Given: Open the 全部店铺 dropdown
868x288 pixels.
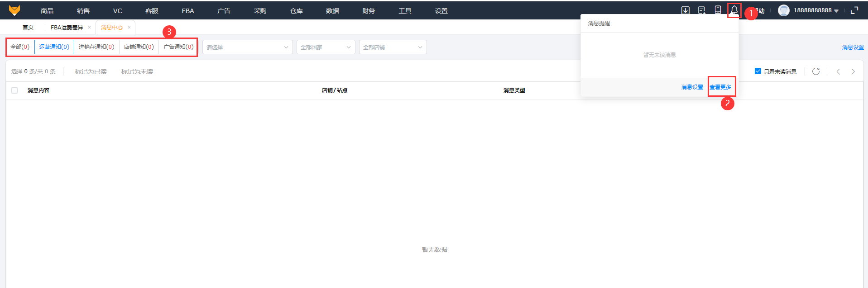Looking at the screenshot, I should [393, 47].
